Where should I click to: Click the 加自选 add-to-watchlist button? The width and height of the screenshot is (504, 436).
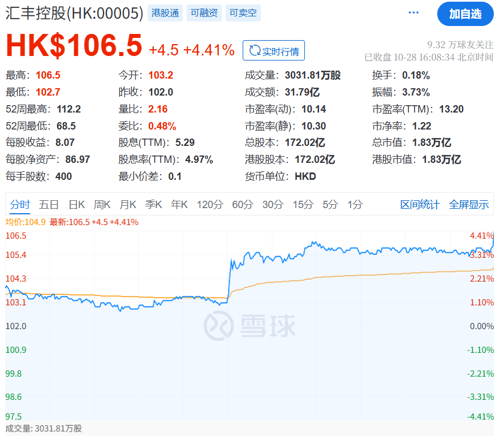[x=465, y=14]
